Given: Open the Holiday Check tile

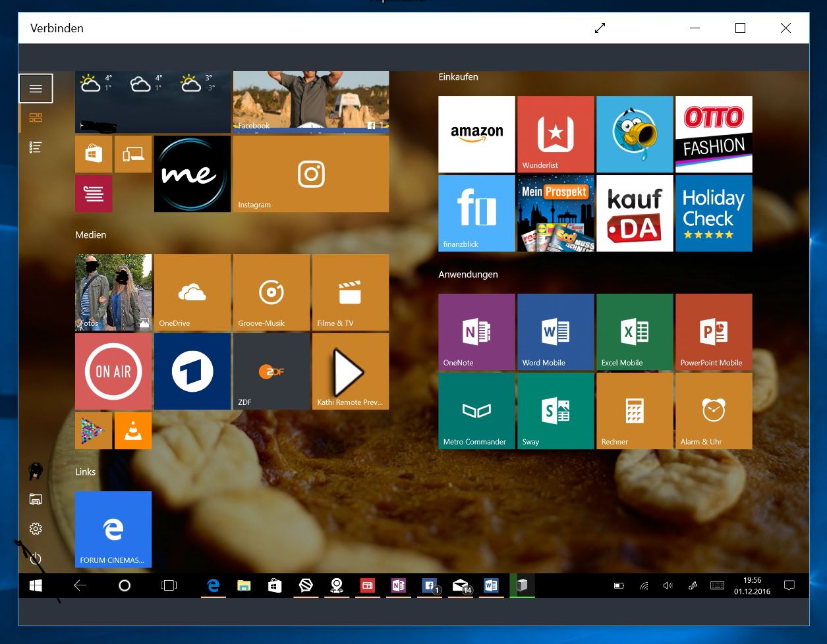Looking at the screenshot, I should tap(714, 213).
